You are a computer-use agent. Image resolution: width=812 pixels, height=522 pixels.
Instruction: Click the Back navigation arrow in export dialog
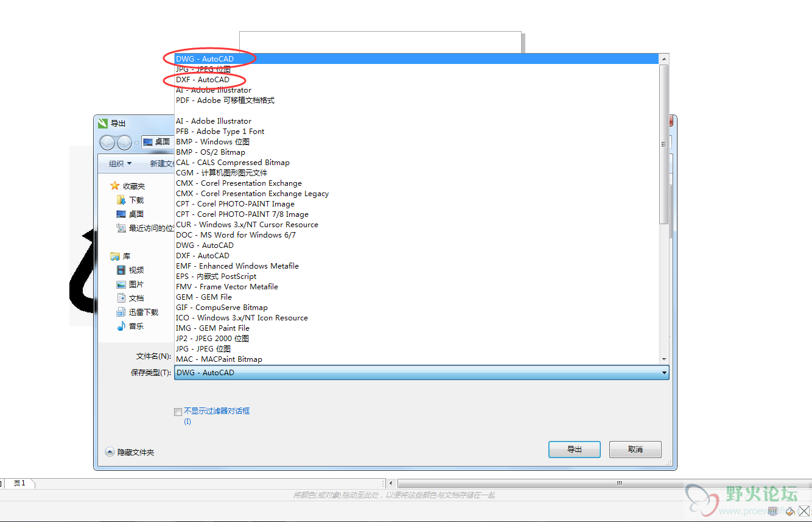[107, 143]
